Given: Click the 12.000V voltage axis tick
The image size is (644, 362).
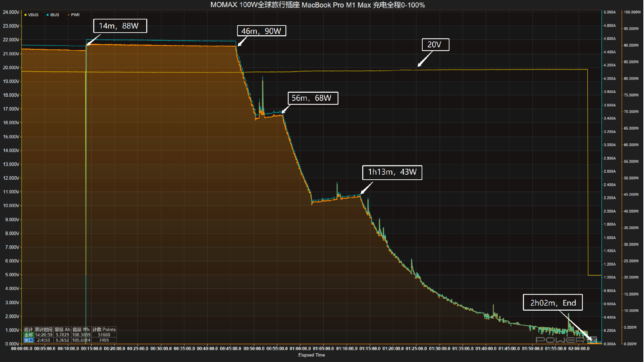Looking at the screenshot, I should (x=11, y=178).
